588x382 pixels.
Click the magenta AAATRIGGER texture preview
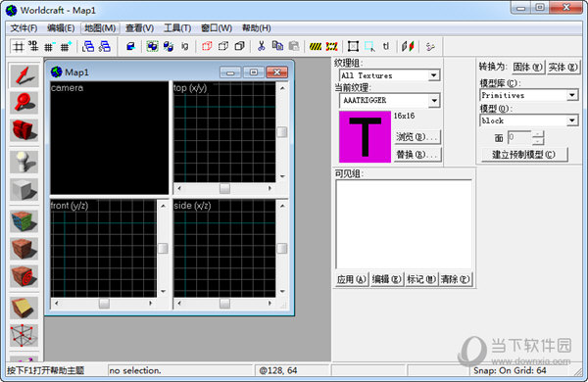click(x=365, y=137)
